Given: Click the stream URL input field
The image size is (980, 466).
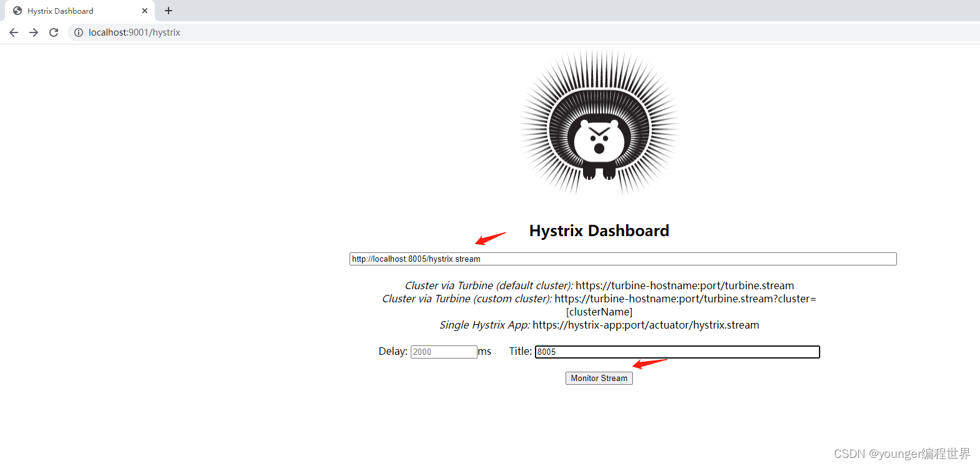Looking at the screenshot, I should coord(623,259).
